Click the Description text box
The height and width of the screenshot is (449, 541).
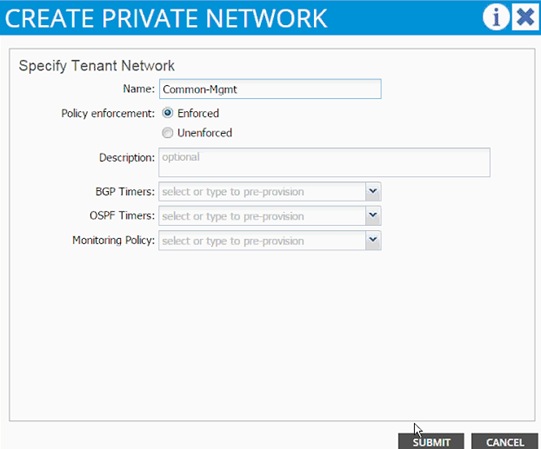point(324,162)
